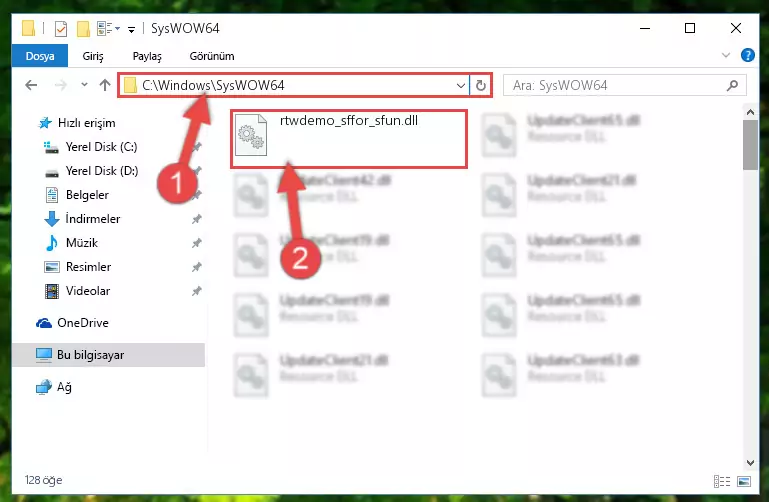Maximize the SysWOW64 window
This screenshot has height=502, width=769.
[690, 28]
